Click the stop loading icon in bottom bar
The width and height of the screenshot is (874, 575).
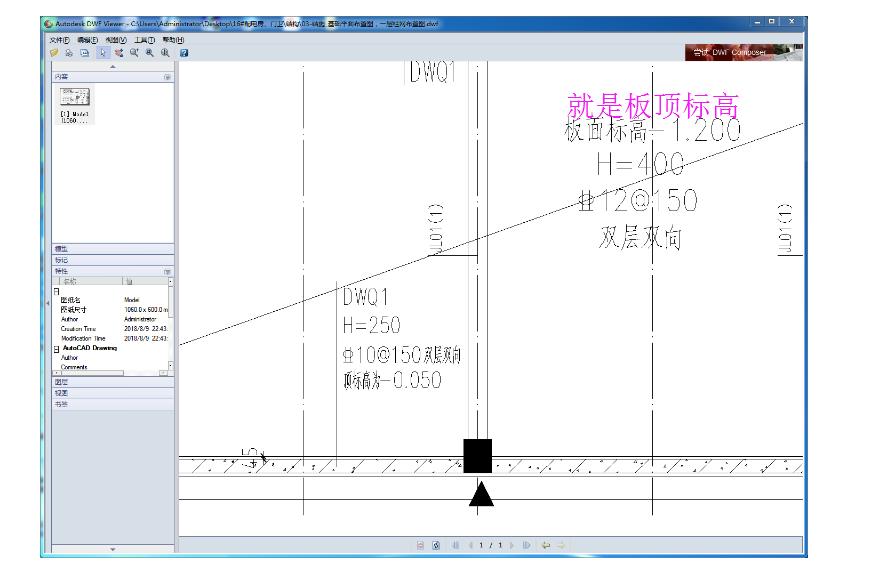pyautogui.click(x=420, y=545)
